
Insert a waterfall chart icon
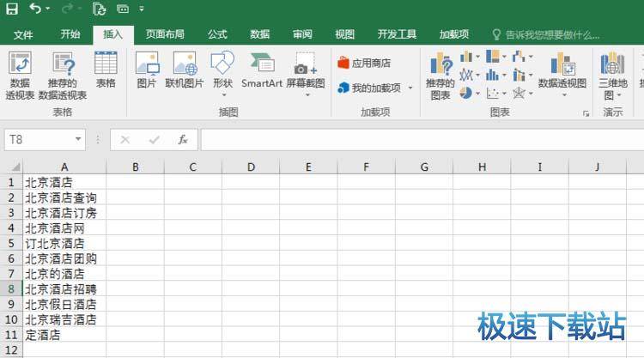[x=519, y=57]
